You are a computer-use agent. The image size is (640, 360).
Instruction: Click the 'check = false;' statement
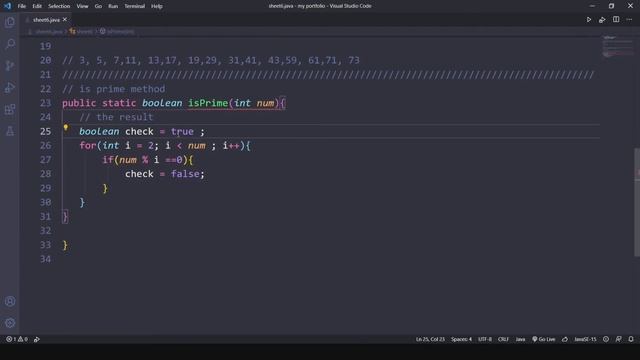(x=164, y=174)
